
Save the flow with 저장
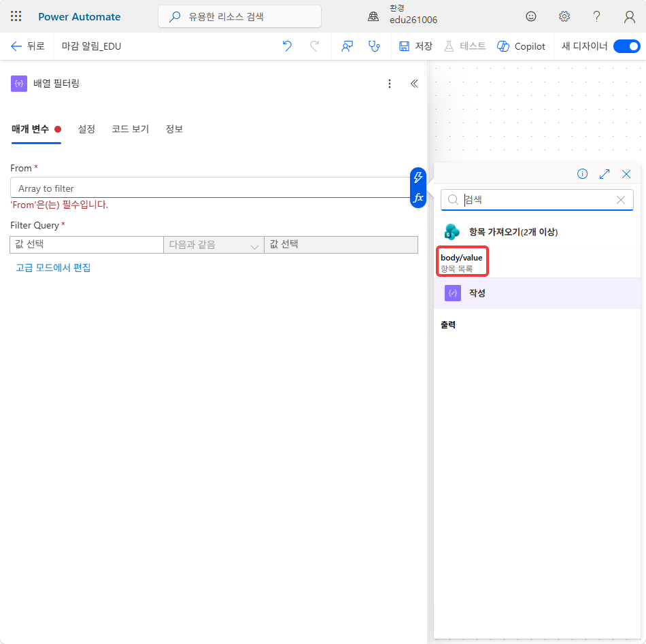pos(415,46)
